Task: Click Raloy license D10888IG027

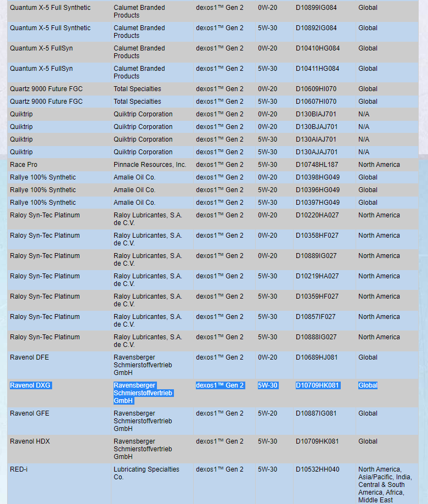Action: pos(316,337)
